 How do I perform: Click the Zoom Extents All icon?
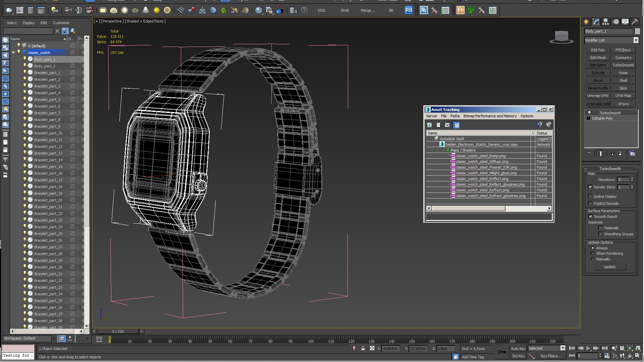click(x=637, y=349)
